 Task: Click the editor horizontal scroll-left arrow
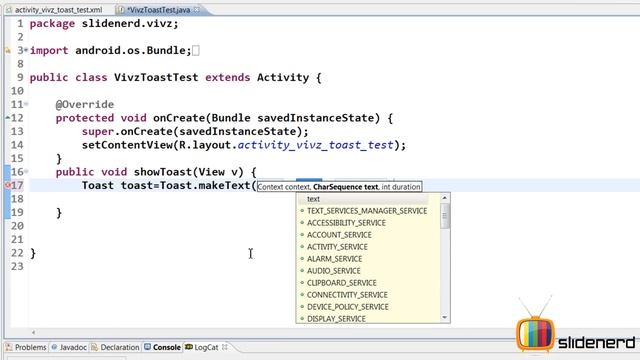33,333
